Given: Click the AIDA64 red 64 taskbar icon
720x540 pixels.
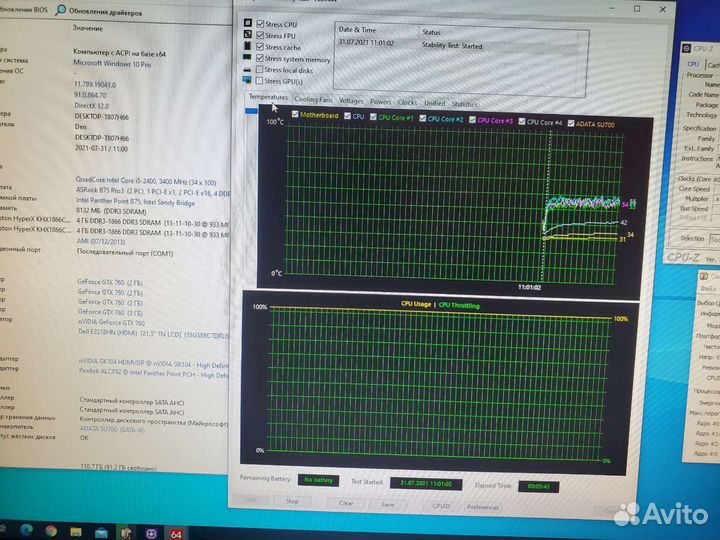Looking at the screenshot, I should point(176,534).
